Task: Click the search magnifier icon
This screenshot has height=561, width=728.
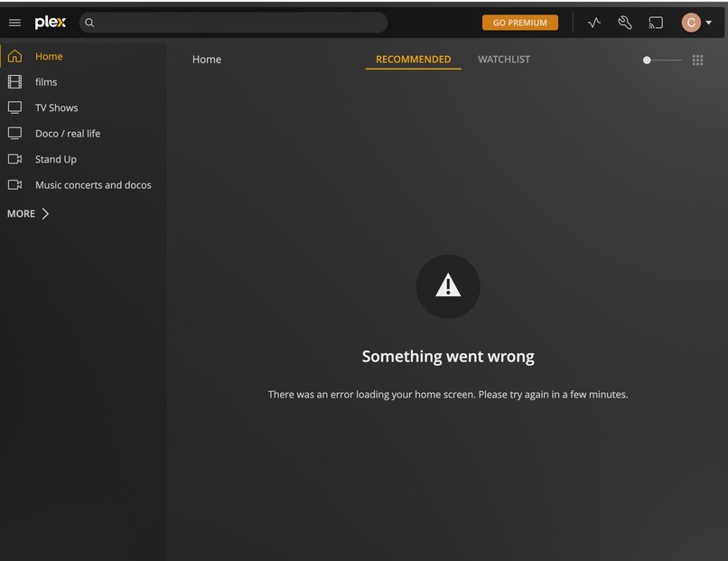Action: click(89, 23)
